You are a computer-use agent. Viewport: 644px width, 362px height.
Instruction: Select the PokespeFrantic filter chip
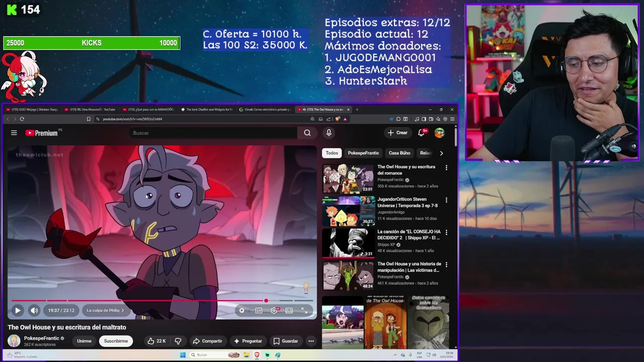[363, 153]
